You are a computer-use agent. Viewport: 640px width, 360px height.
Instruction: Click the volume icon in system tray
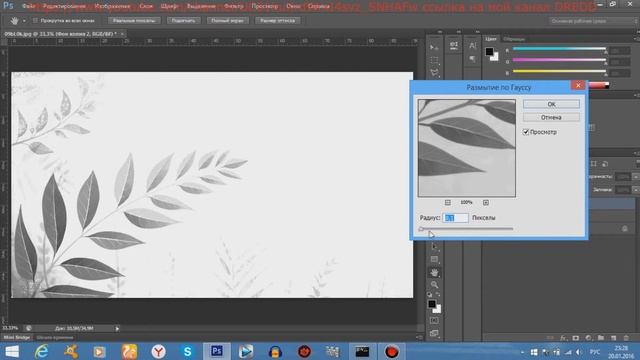pos(579,352)
